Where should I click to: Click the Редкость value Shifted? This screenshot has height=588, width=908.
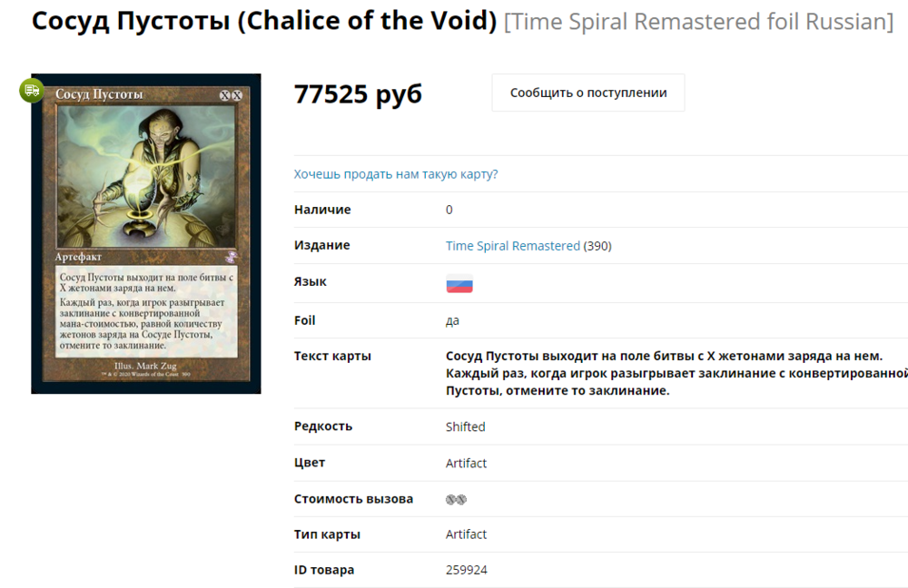click(465, 426)
